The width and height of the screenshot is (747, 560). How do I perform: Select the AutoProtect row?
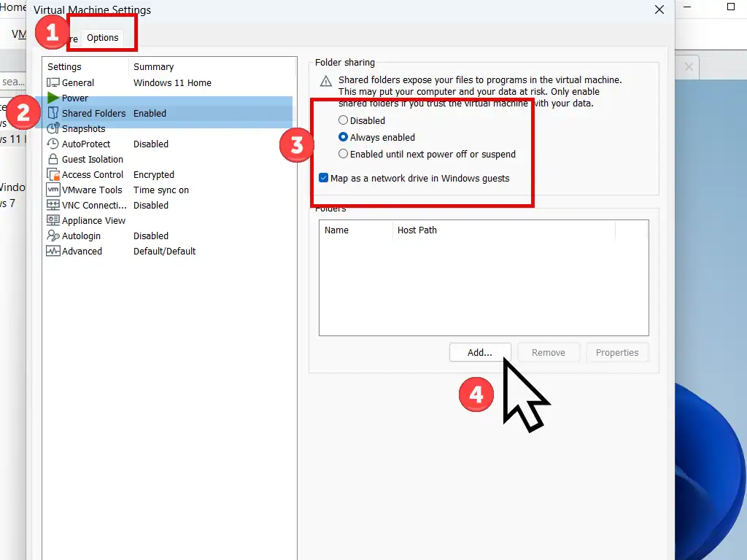point(169,144)
